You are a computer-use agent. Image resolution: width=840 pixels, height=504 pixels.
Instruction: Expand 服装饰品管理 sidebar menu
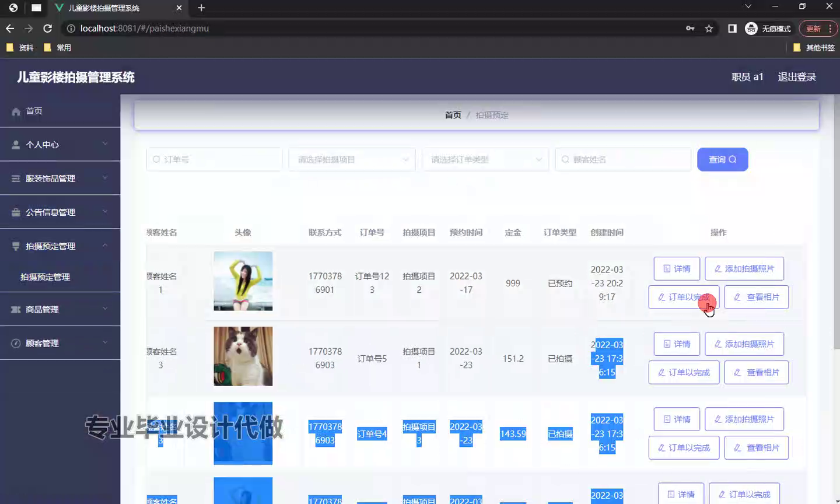[60, 178]
